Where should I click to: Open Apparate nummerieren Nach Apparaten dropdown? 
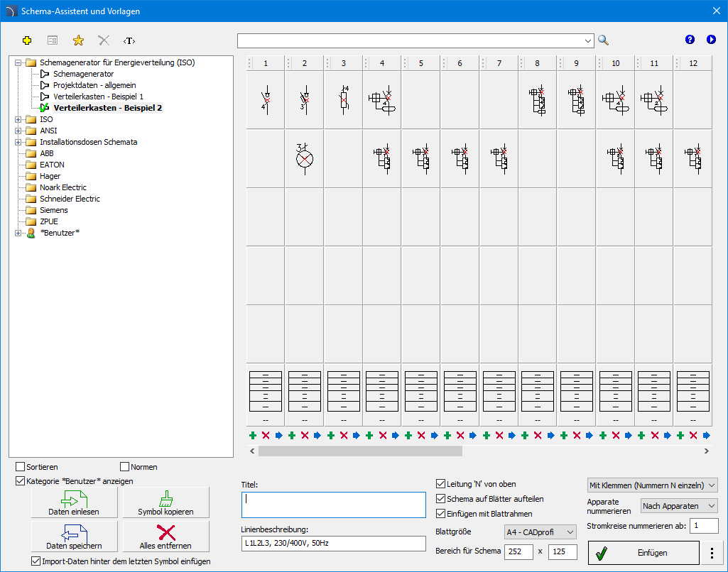[679, 506]
